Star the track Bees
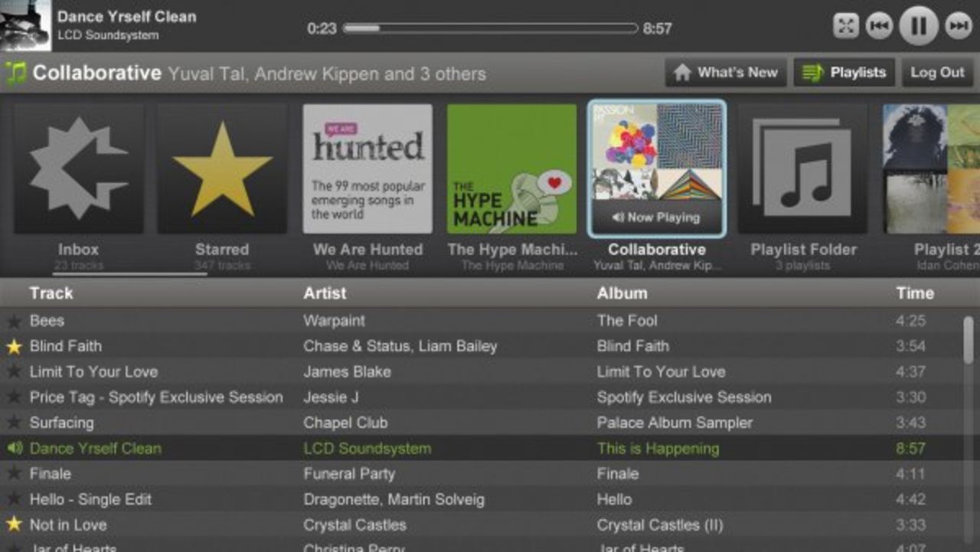Viewport: 980px width, 552px height. pyautogui.click(x=13, y=320)
